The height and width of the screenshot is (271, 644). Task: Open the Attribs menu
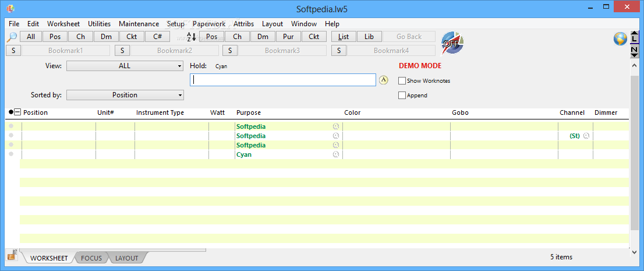[x=243, y=24]
